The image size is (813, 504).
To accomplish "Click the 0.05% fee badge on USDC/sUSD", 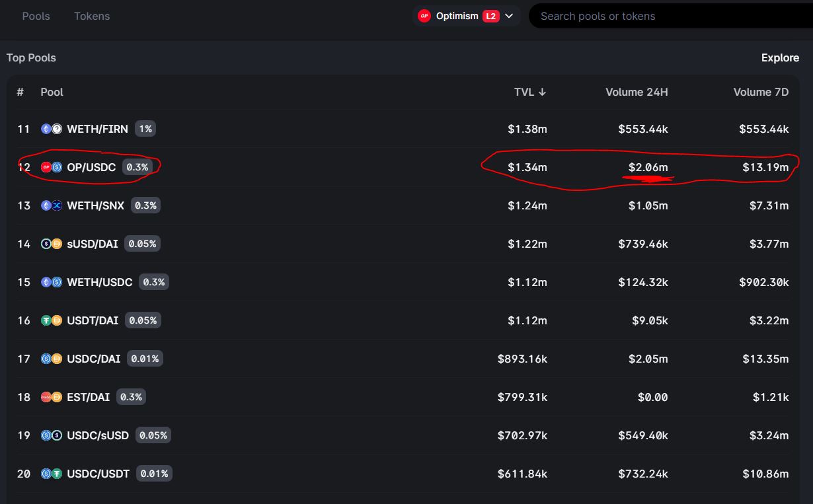I will tap(153, 435).
